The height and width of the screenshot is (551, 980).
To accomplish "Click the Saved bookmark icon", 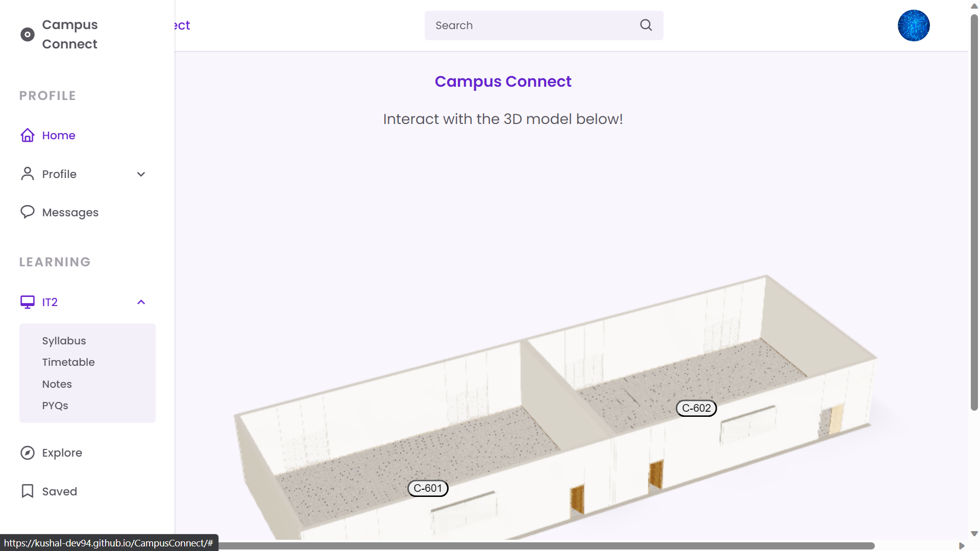I will coord(27,491).
